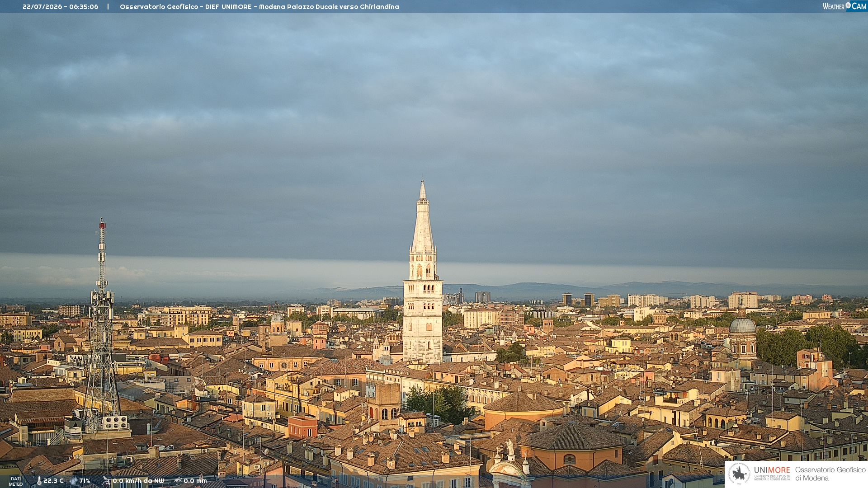Click the thermometer temperature icon
Image resolution: width=868 pixels, height=488 pixels.
coord(39,481)
